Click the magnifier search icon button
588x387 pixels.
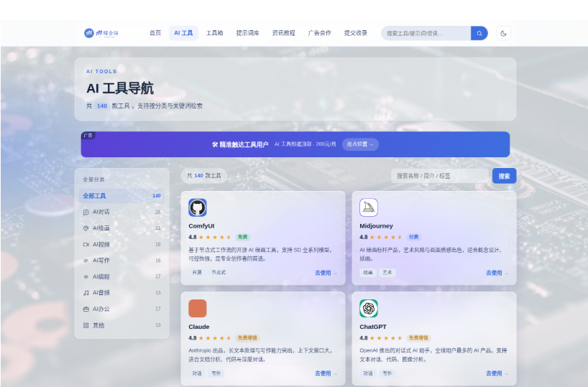pyautogui.click(x=479, y=33)
